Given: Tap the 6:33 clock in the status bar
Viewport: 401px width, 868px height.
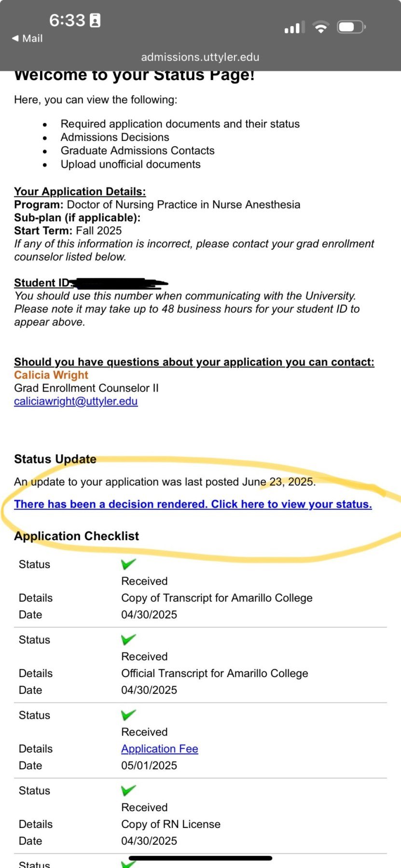Looking at the screenshot, I should (67, 20).
